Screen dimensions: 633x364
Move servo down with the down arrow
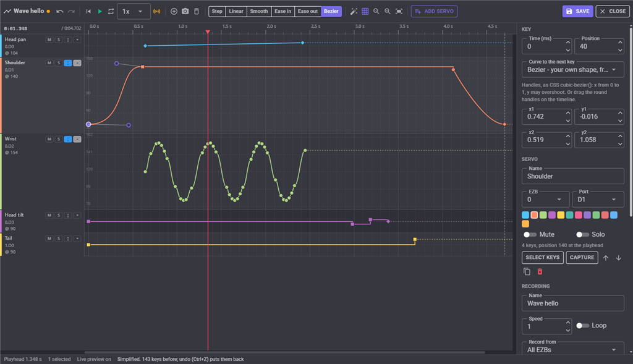click(618, 258)
